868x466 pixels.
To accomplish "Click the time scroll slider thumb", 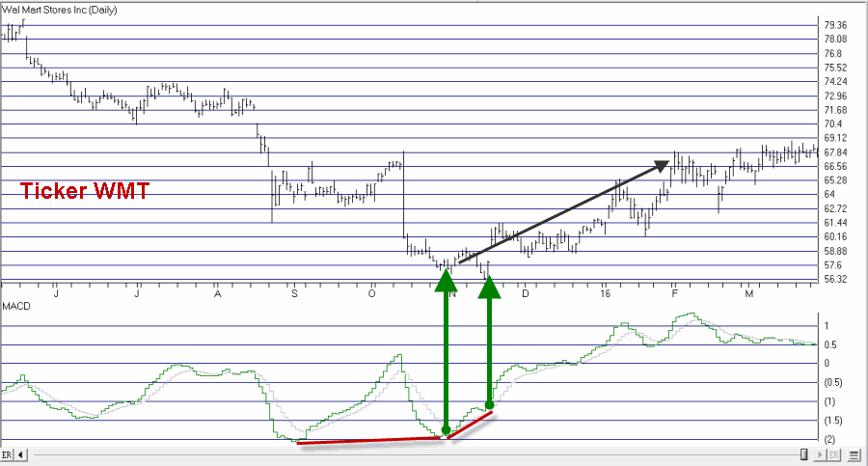I will 804,455.
